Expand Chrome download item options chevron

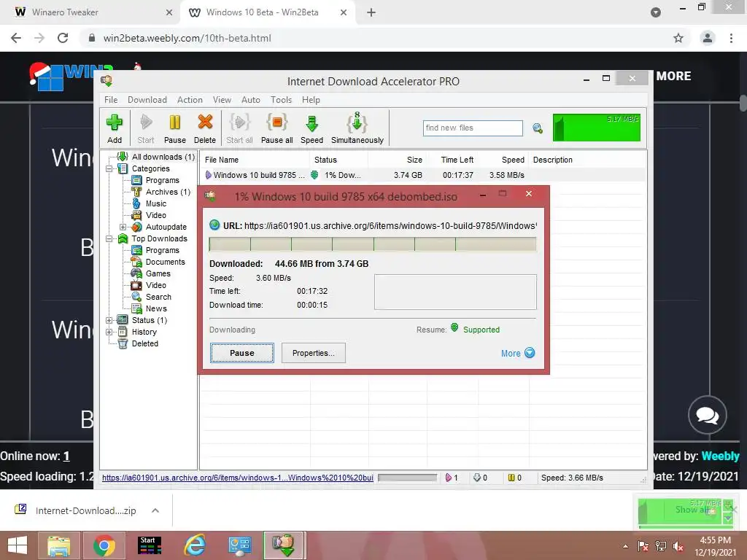[x=155, y=510]
